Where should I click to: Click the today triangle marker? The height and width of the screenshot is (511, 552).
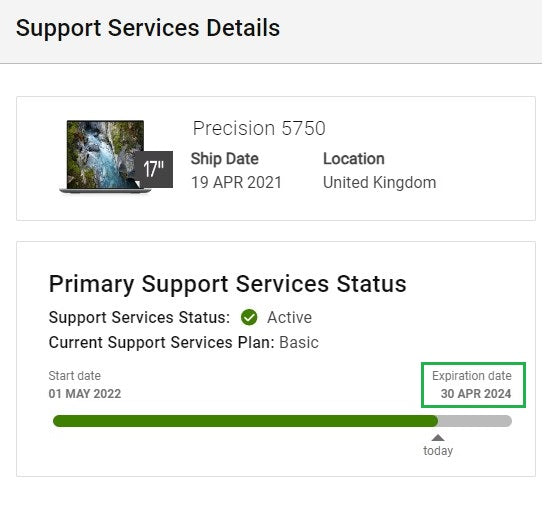(x=438, y=437)
